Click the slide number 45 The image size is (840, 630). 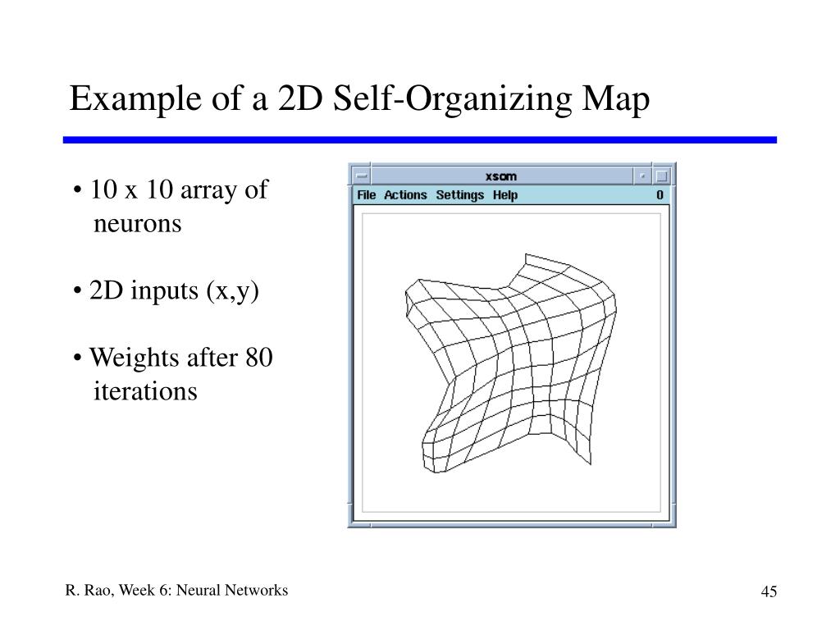(x=769, y=591)
